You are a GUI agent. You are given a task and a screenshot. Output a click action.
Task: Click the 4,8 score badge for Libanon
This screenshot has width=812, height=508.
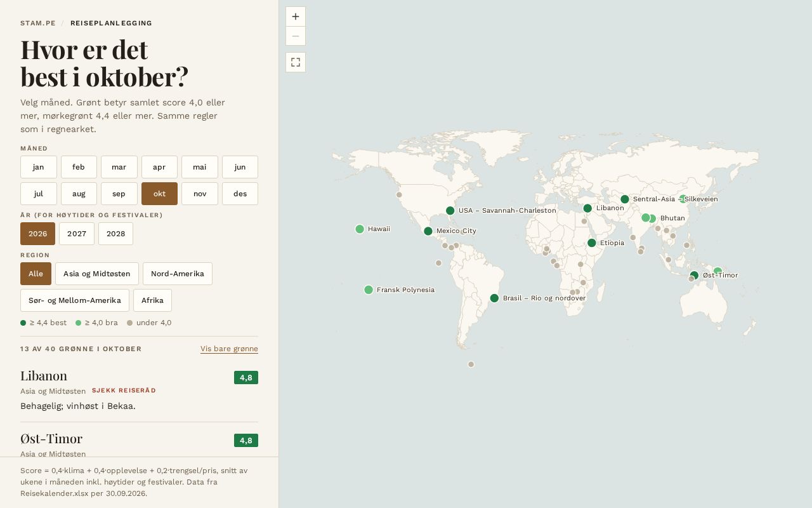coord(246,378)
